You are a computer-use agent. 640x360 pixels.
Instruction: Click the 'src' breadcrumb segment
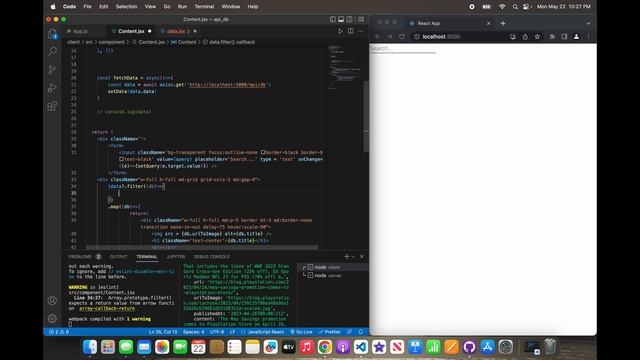coord(89,42)
